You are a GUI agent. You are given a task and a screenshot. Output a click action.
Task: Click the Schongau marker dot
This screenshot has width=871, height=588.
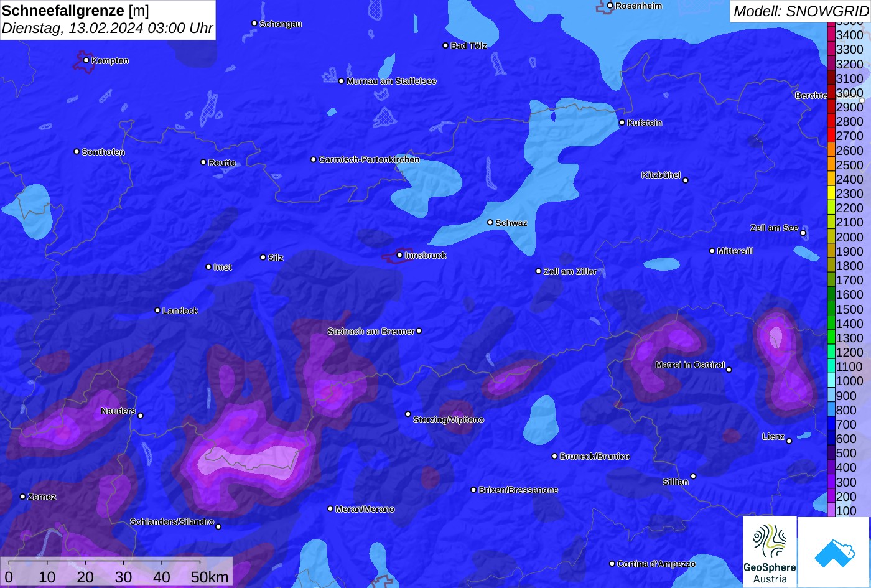pyautogui.click(x=254, y=23)
